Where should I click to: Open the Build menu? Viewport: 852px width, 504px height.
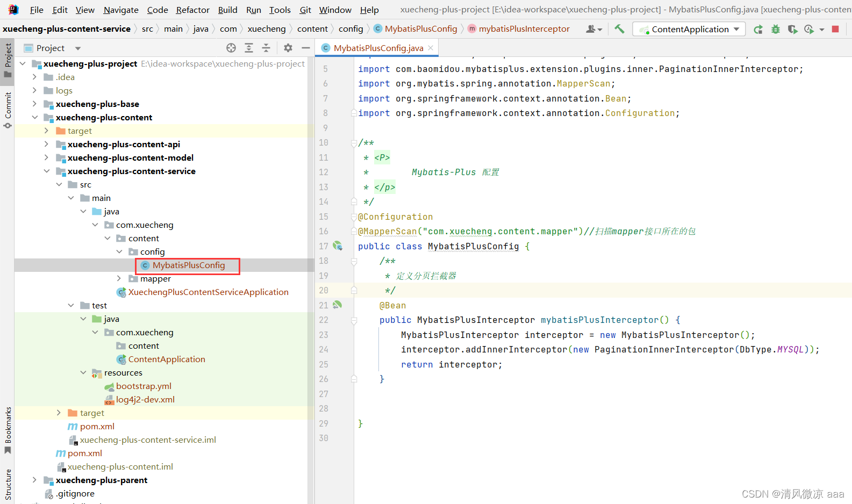[227, 10]
